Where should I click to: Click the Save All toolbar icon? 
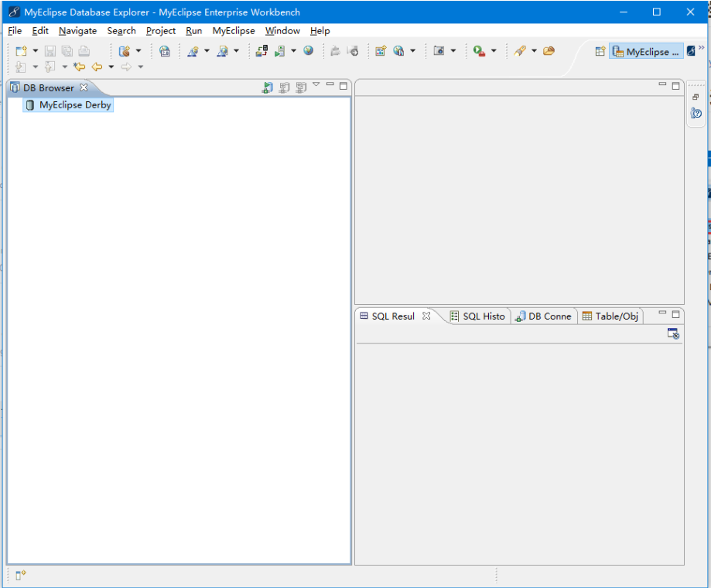67,51
